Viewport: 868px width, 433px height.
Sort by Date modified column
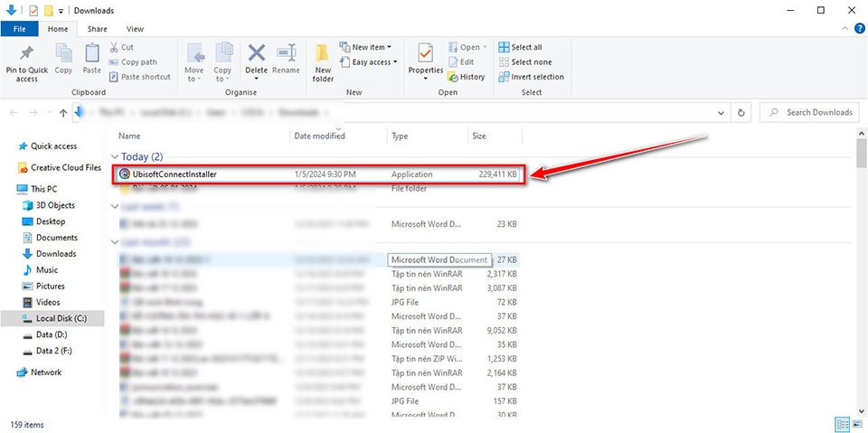(x=319, y=136)
